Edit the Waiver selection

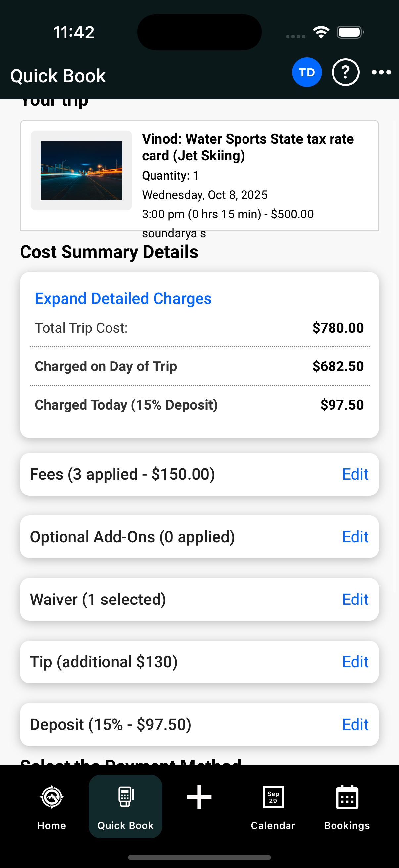[355, 600]
